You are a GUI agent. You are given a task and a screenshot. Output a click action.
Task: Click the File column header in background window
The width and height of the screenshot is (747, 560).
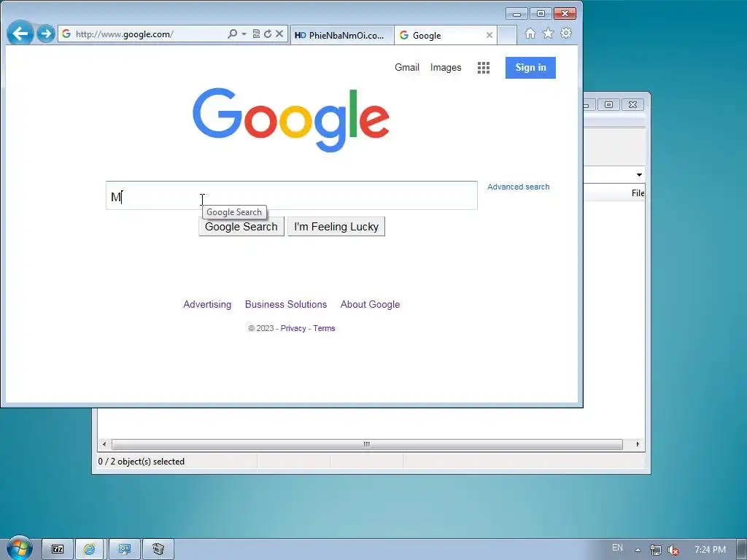(638, 192)
